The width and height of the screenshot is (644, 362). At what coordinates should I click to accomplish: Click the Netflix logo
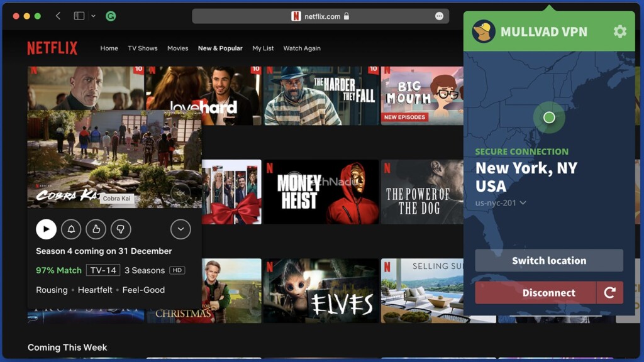52,48
